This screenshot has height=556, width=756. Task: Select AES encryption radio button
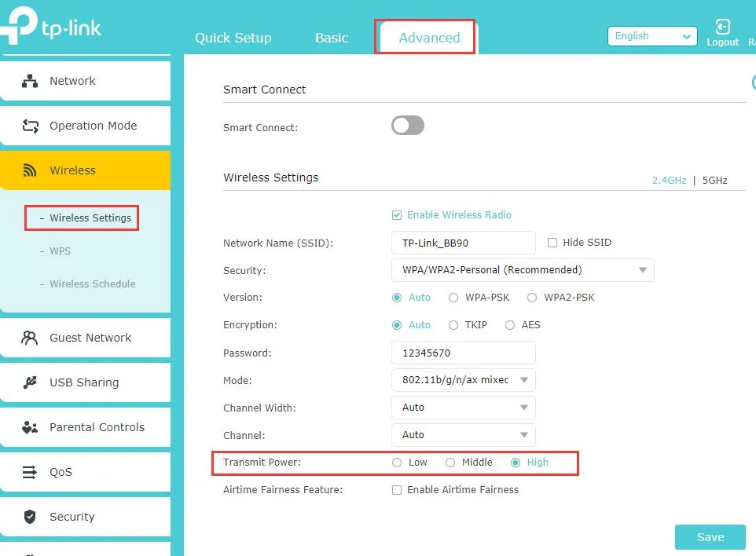509,325
